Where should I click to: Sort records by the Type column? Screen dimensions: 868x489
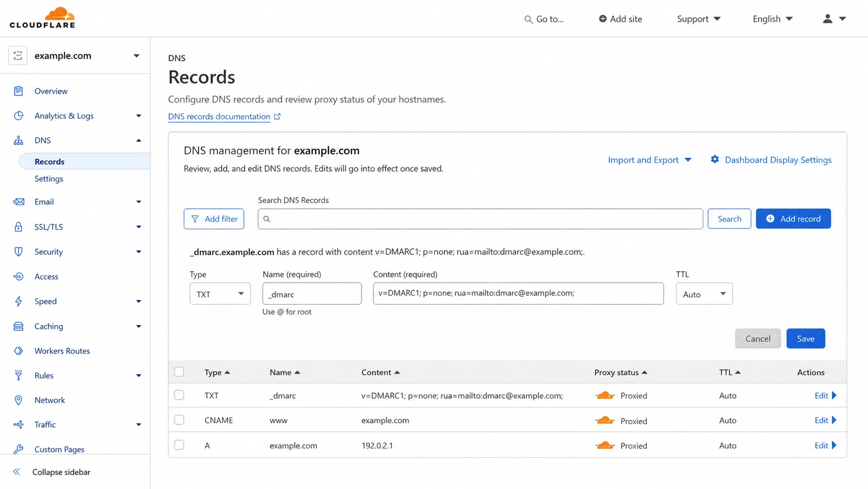point(217,372)
